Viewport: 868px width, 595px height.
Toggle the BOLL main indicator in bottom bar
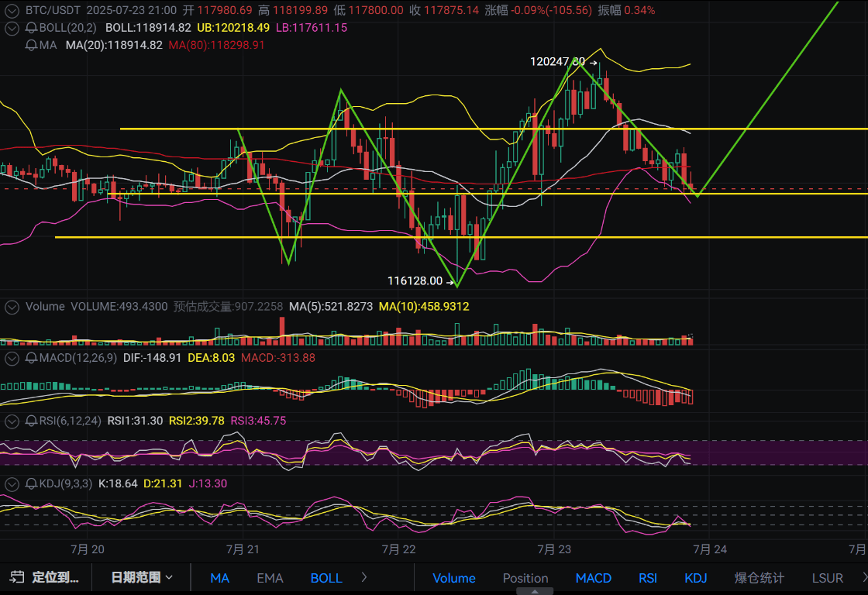[x=326, y=578]
